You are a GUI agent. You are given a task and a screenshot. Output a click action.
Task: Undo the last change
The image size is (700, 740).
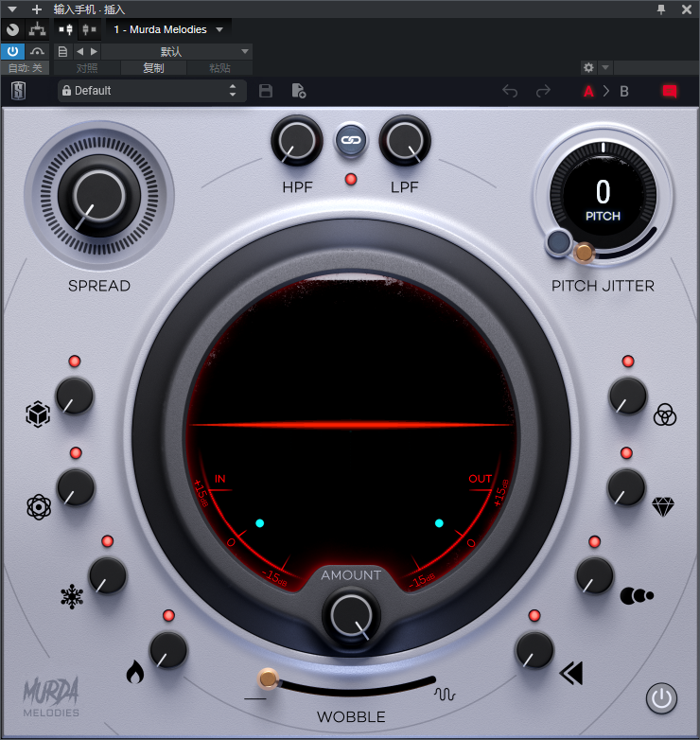point(510,91)
